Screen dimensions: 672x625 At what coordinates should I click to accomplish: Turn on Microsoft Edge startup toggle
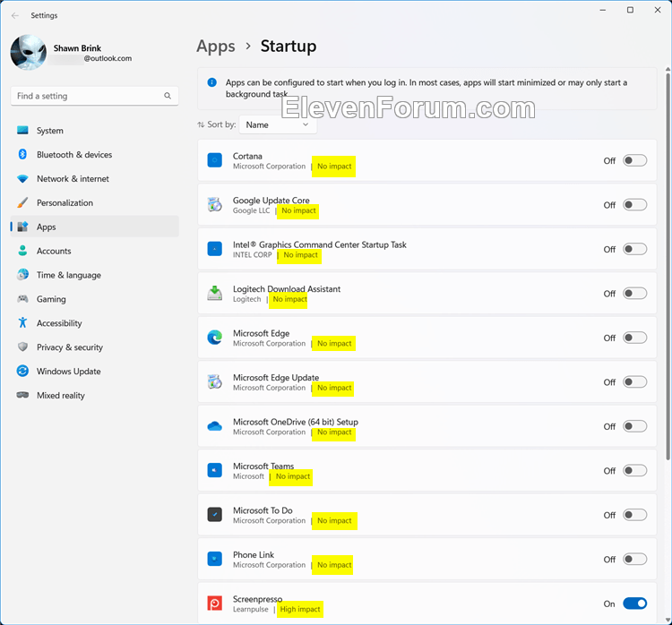click(634, 338)
